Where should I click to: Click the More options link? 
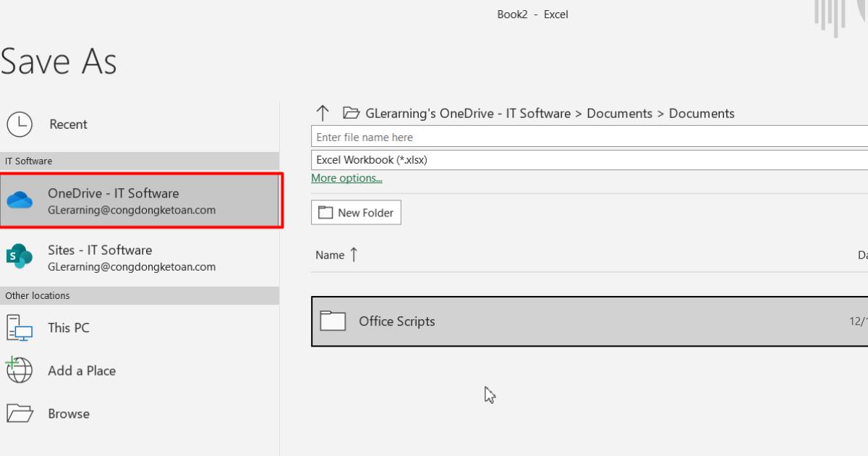tap(346, 177)
